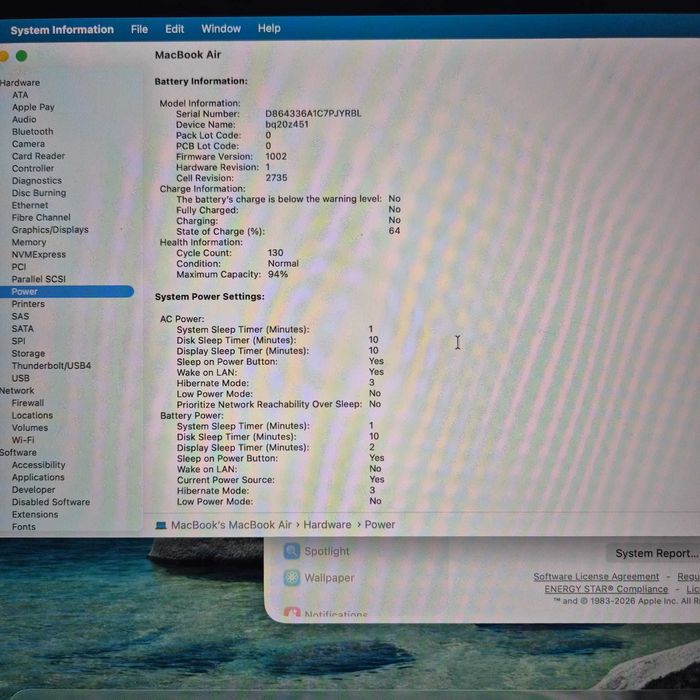
Task: Select PCI in the sidebar
Action: coord(19,267)
